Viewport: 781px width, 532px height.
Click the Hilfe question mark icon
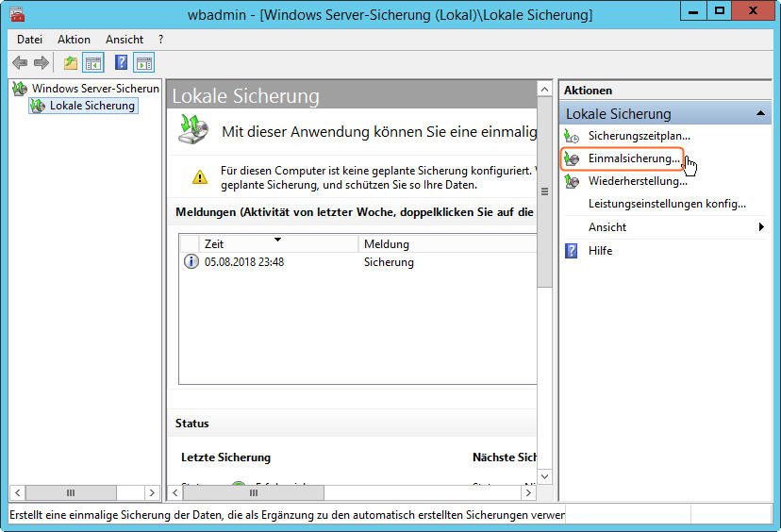[572, 251]
